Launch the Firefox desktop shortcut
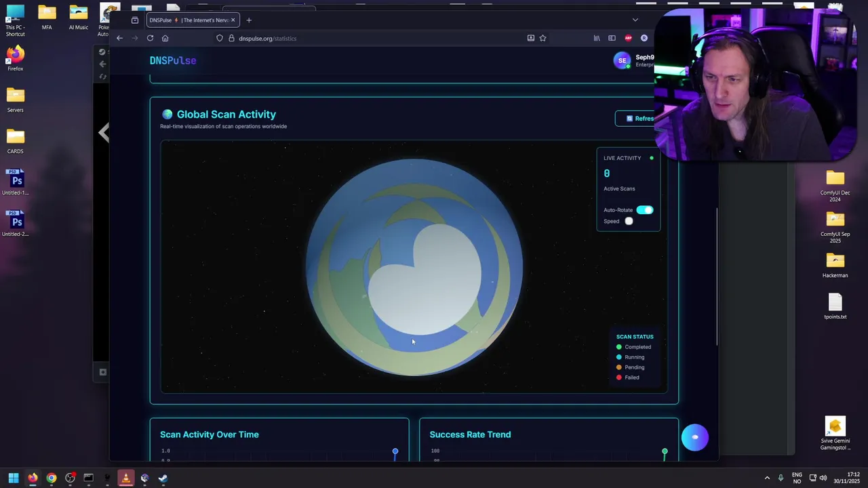Screen dimensions: 868x488 pyautogui.click(x=15, y=59)
